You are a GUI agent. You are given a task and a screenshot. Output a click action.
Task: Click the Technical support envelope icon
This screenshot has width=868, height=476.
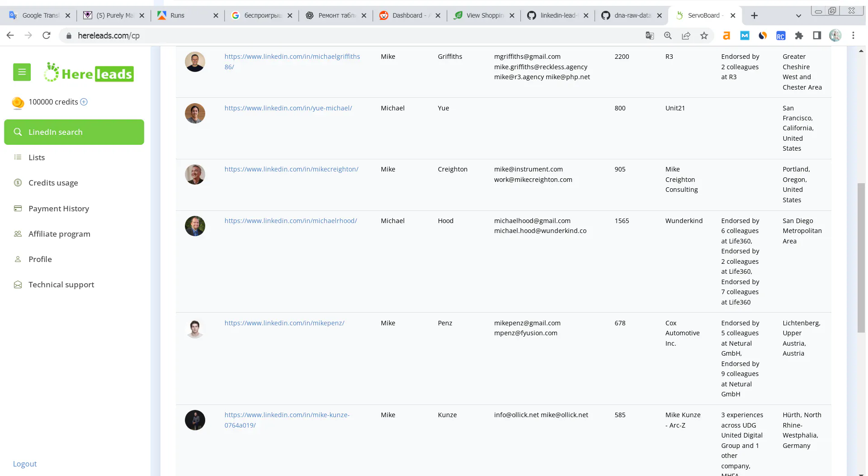pos(18,285)
